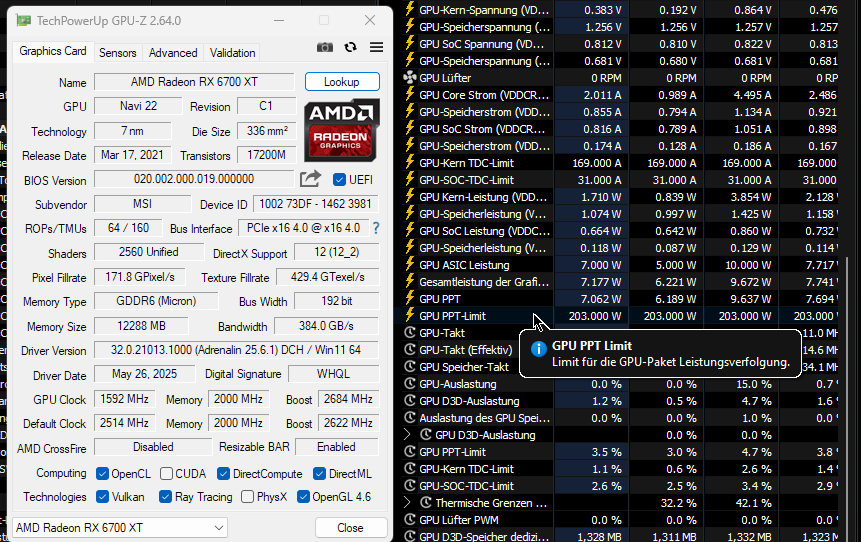Open the GPU-Z hamburger menu
The image size is (861, 542).
[376, 47]
